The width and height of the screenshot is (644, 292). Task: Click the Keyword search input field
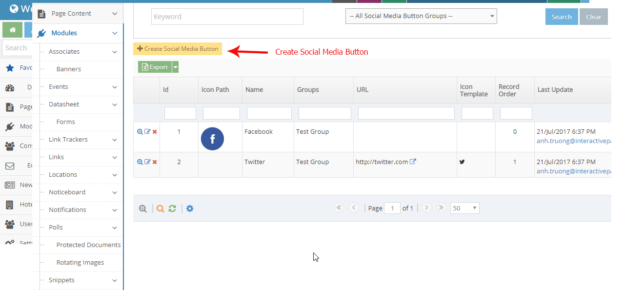click(227, 16)
